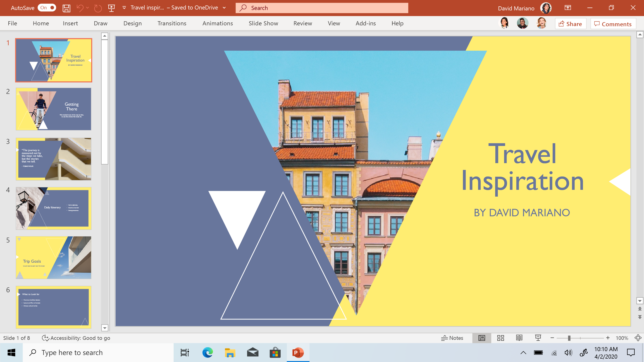Start presentation from beginning icon
Viewport: 644px width, 362px height.
[111, 8]
